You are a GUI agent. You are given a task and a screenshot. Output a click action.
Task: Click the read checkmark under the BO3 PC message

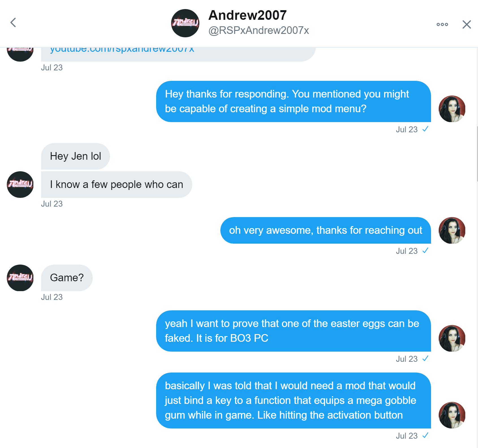tap(425, 358)
